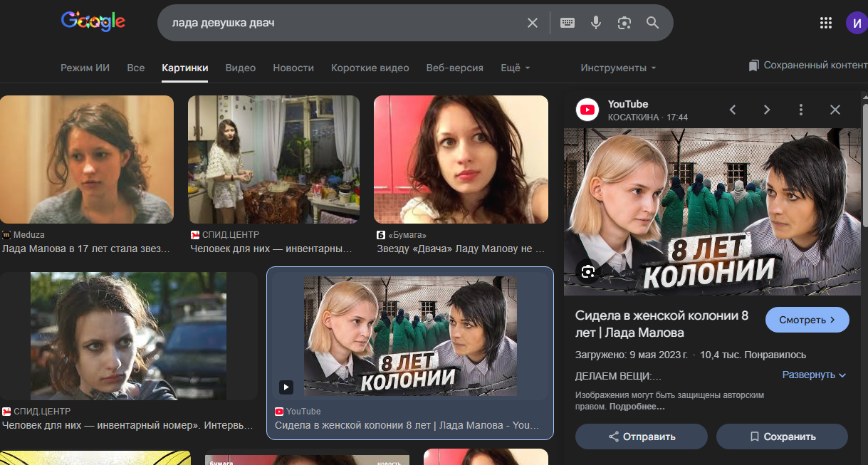Switch to the "Видео" tab
This screenshot has width=868, height=465.
coord(240,68)
